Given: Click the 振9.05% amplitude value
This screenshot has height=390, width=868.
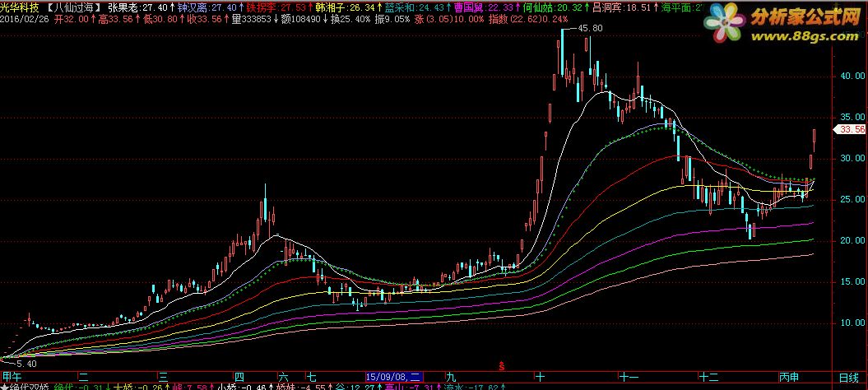Looking at the screenshot, I should click(392, 19).
